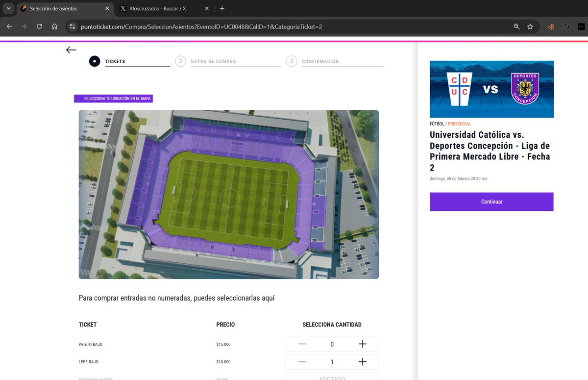Decrease Lepe Bajo ticket quantity
Screen dimensions: 588x380
point(302,362)
